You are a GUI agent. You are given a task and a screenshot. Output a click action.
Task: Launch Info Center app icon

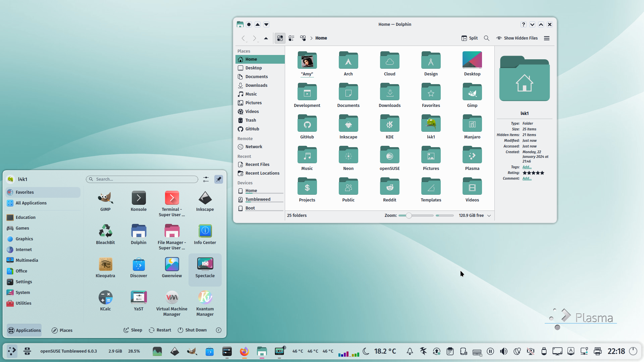205,235
